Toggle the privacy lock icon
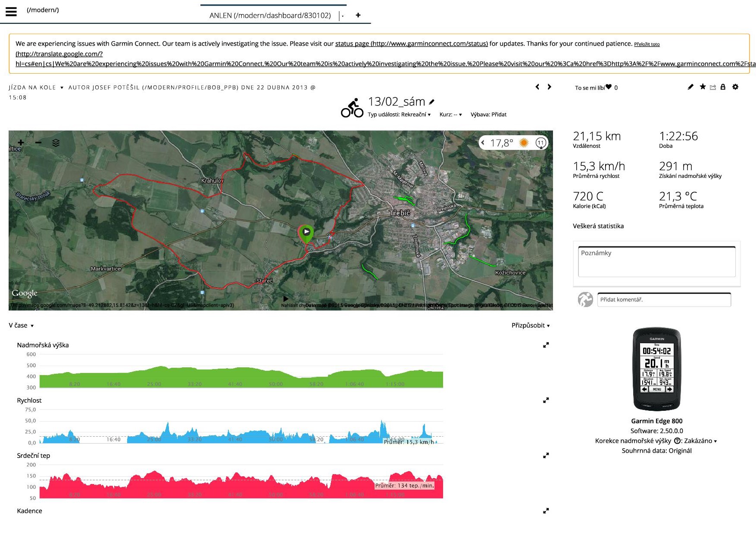 [723, 87]
